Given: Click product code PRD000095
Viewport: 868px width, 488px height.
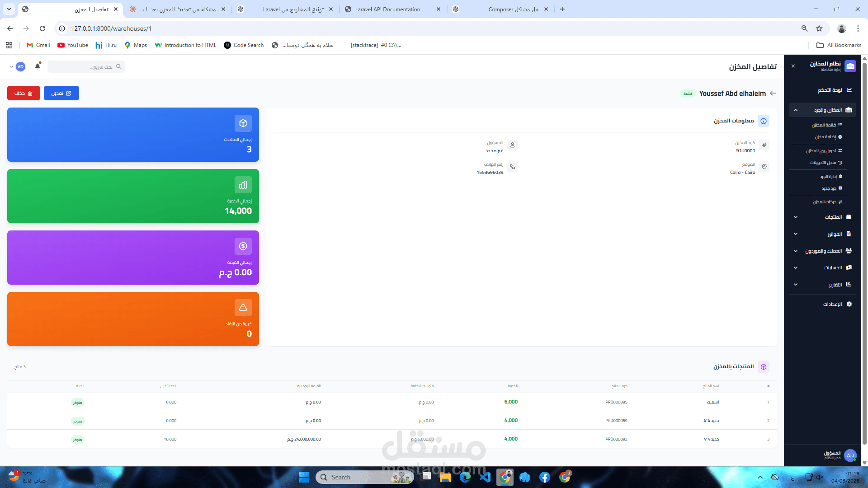Looking at the screenshot, I should point(616,402).
